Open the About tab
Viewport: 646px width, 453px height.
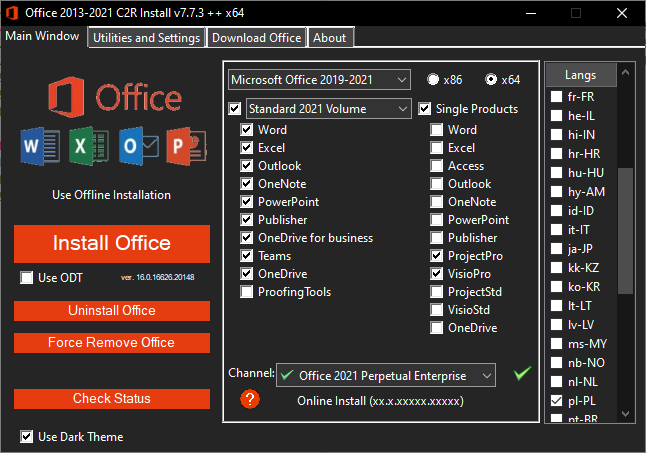(x=329, y=37)
